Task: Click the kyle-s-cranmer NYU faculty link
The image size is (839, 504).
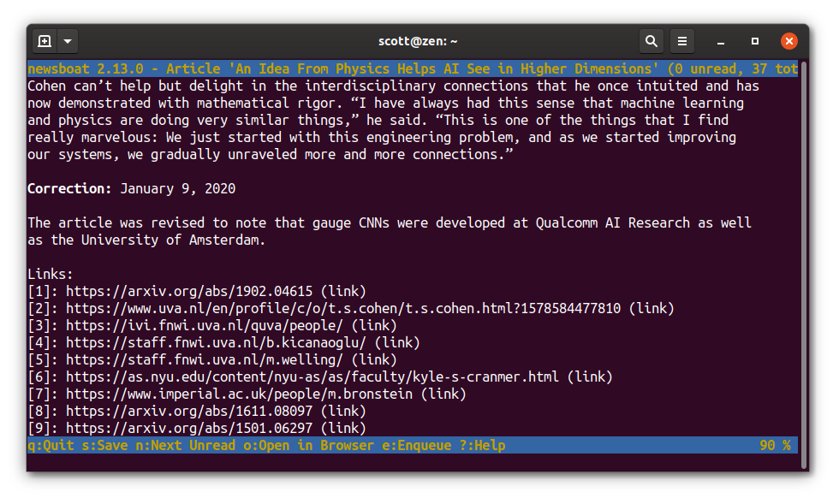Action: pos(312,377)
